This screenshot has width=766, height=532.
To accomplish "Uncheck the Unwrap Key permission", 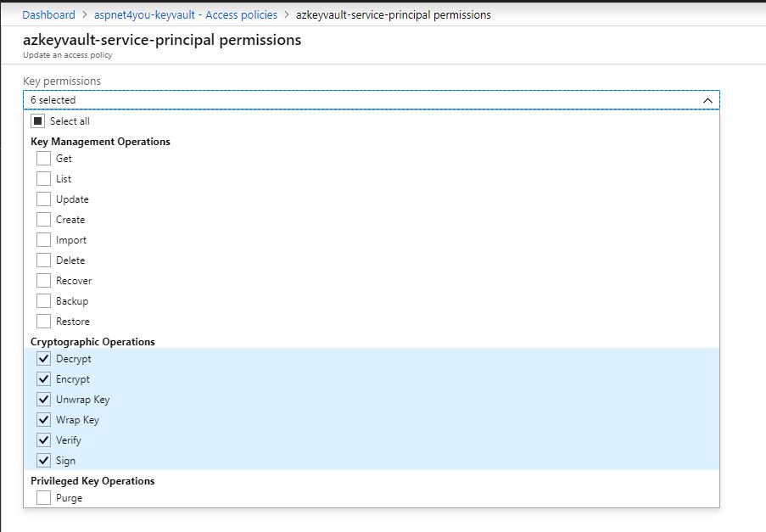I will coord(44,400).
